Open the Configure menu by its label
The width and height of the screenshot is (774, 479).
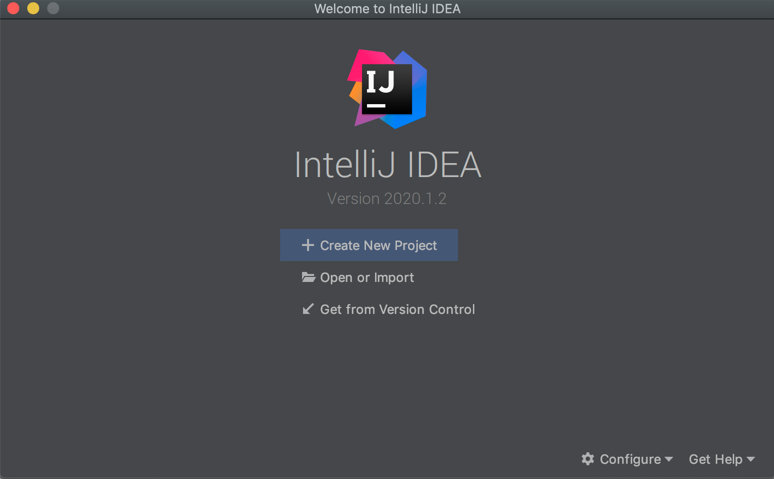click(x=630, y=459)
